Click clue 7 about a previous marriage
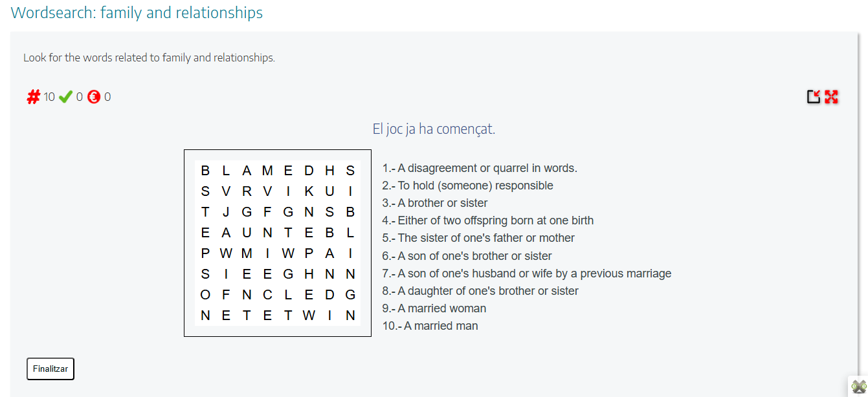This screenshot has height=397, width=868. (527, 274)
